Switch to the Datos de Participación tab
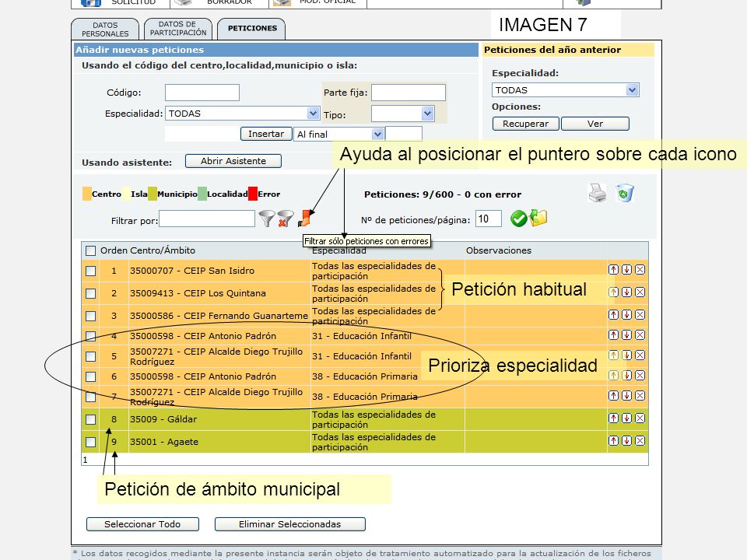747x560 pixels. pos(178,29)
